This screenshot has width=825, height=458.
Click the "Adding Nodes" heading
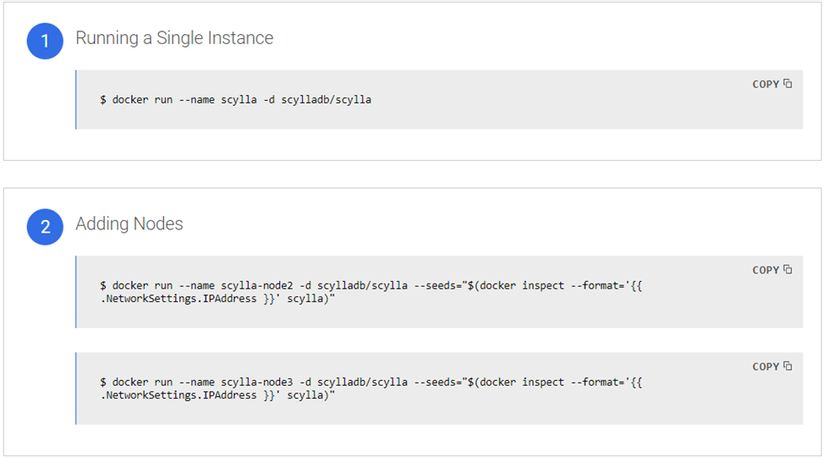point(129,225)
